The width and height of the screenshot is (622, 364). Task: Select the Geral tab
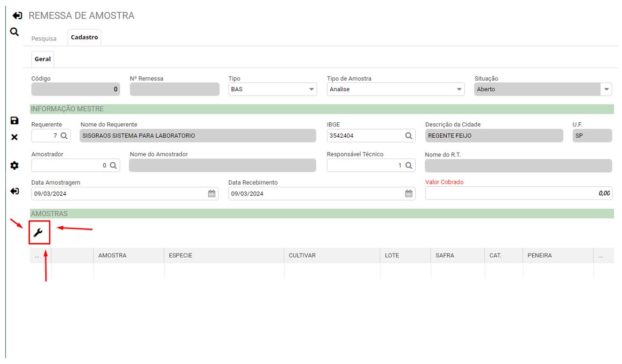[x=43, y=59]
